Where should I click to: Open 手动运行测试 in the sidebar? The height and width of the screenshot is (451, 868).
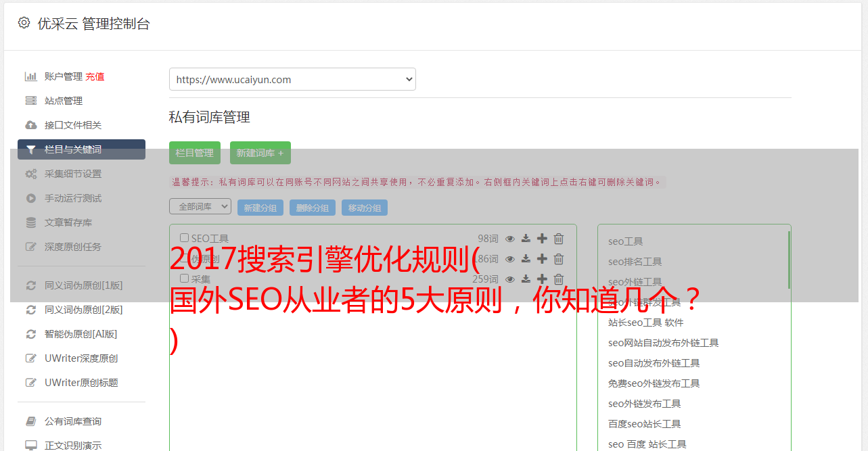(x=73, y=198)
